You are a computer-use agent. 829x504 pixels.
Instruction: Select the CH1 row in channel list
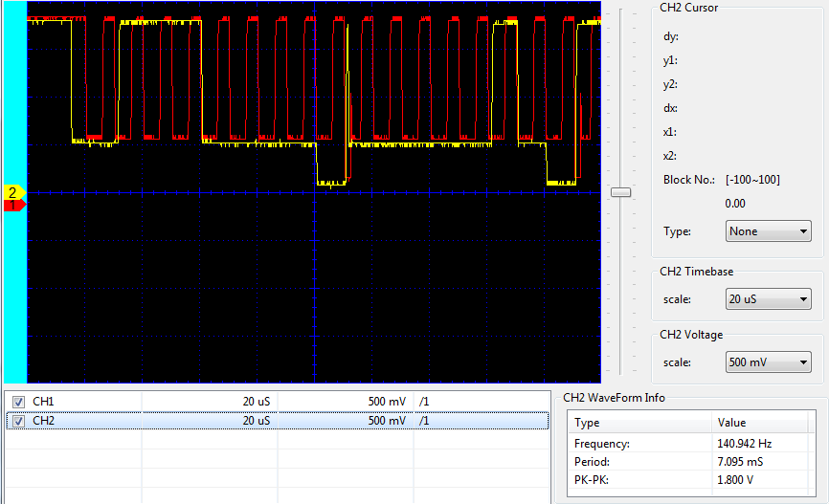277,402
